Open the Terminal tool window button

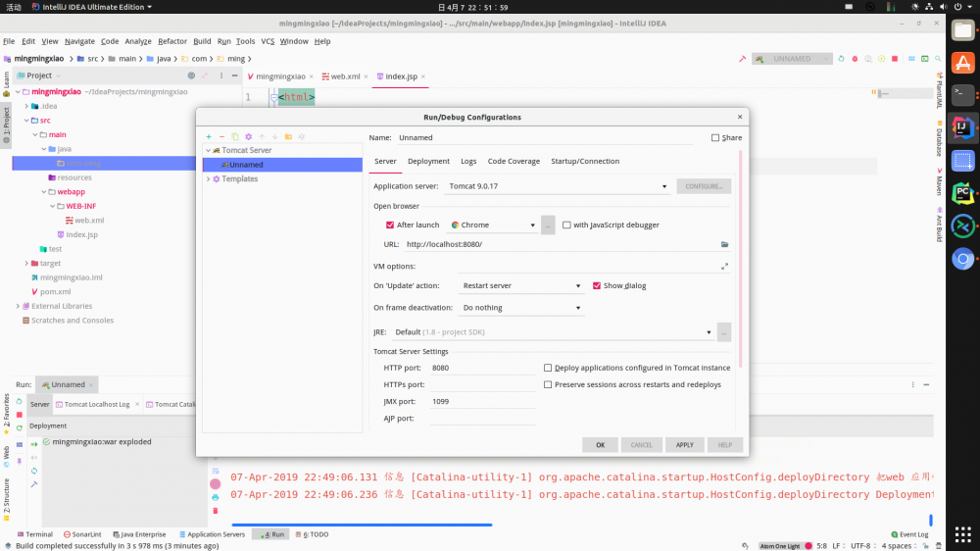[35, 534]
